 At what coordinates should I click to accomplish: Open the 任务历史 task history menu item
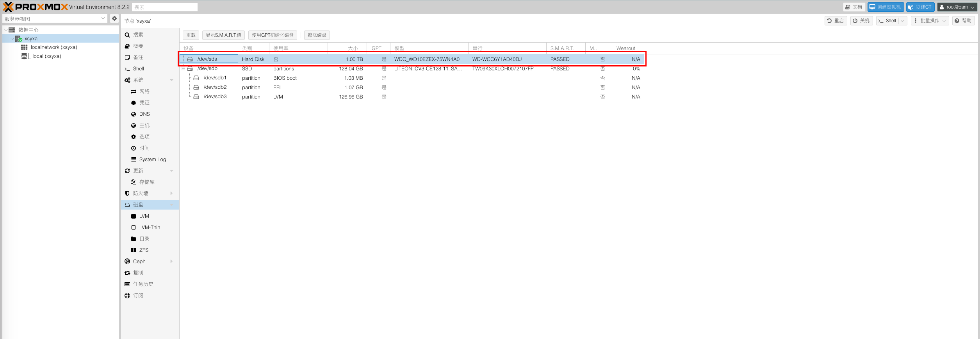click(143, 284)
